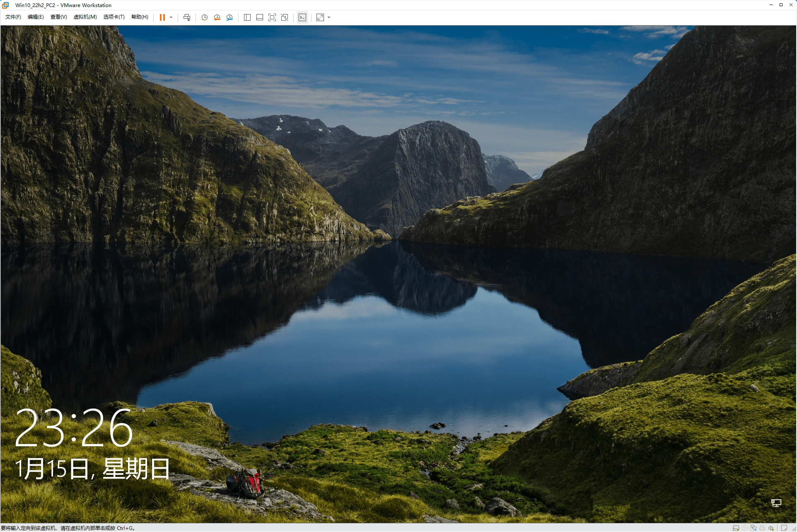Expand the power options dropdown arrow
This screenshot has height=532, width=797.
click(171, 17)
